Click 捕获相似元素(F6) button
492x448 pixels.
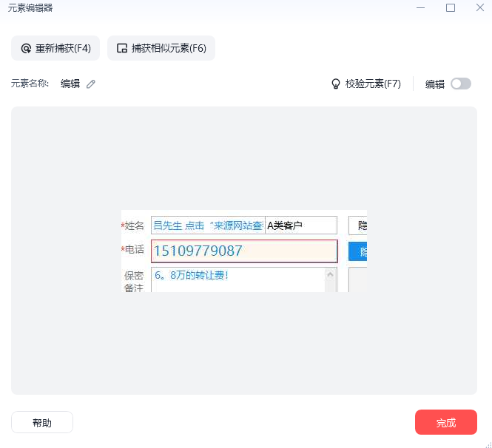pos(161,48)
